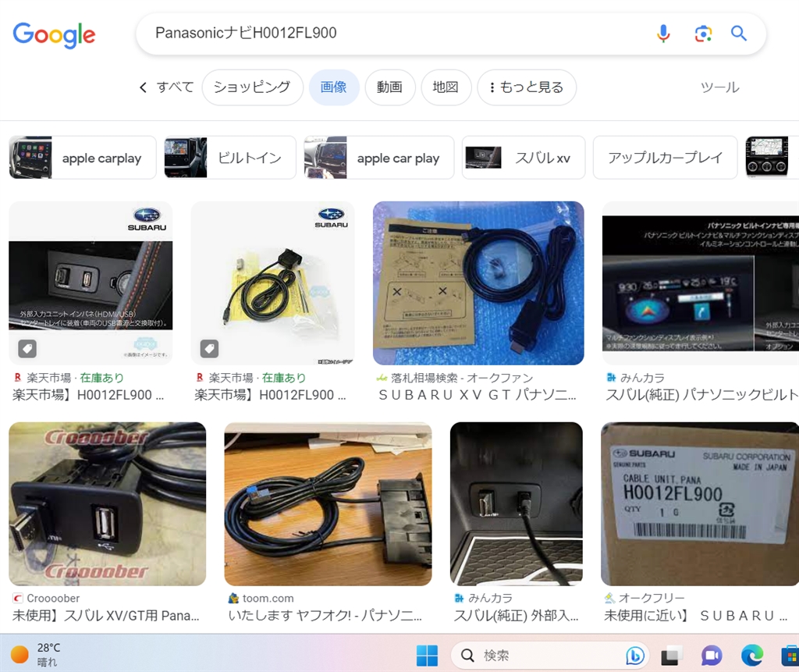Open Microsoft Edge from taskbar
Image resolution: width=799 pixels, height=672 pixels.
(x=752, y=656)
